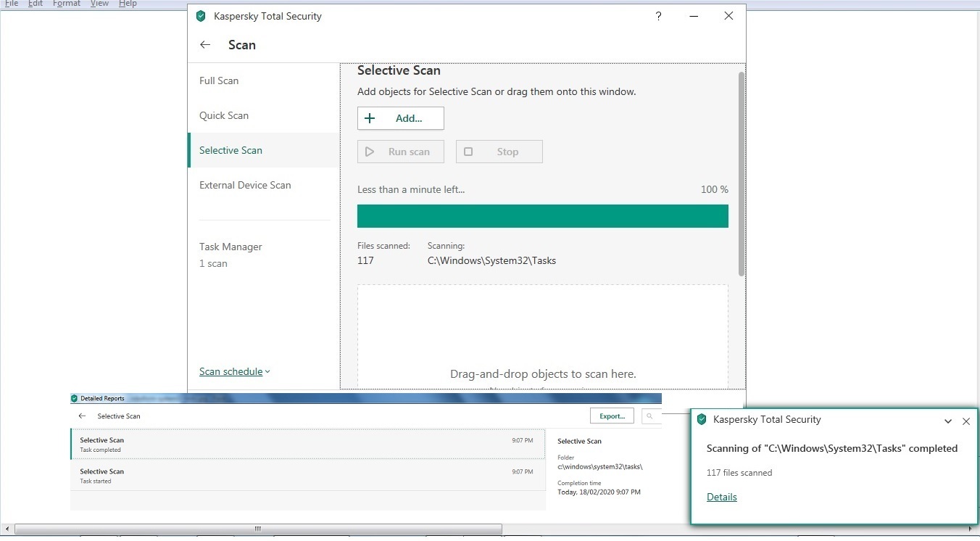Click the Kaspersky shield icon in title bar
The width and height of the screenshot is (980, 541).
[201, 16]
